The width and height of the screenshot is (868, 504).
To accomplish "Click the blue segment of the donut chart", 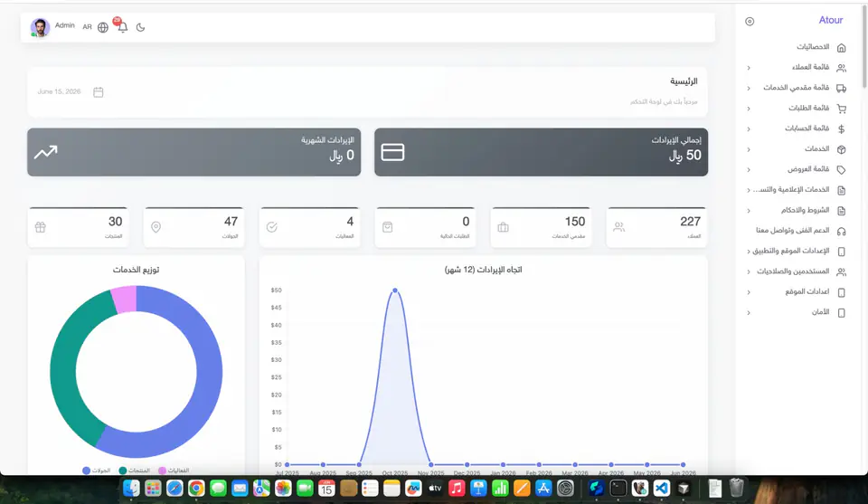I will tap(209, 372).
